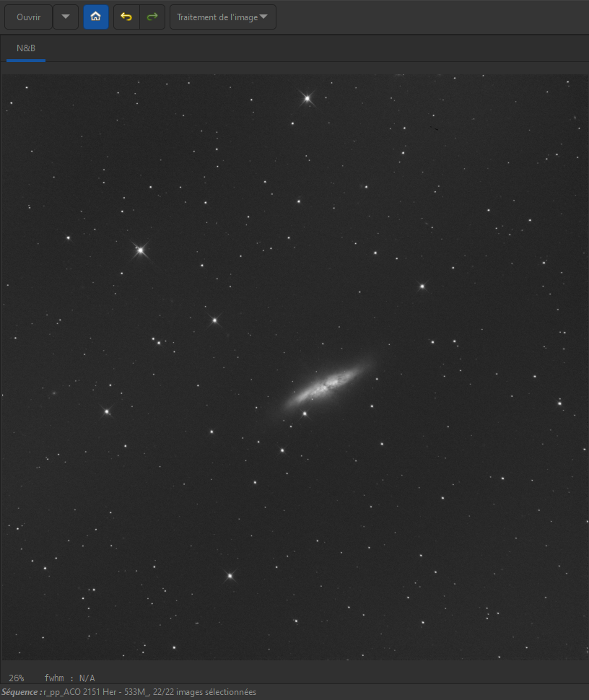
Task: Click the home icon button
Action: (95, 17)
